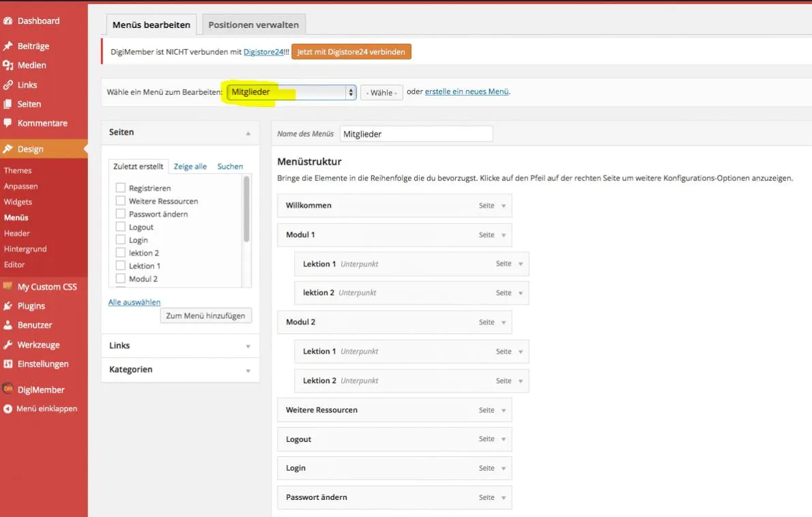
Task: Click the Seiten pages icon
Action: (8, 104)
